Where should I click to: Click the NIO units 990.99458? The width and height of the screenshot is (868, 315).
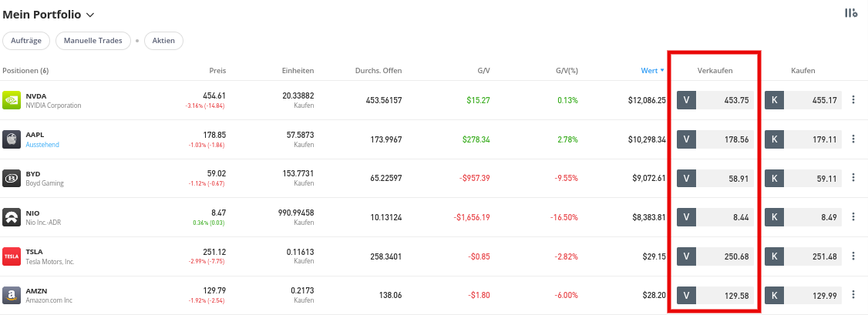(x=295, y=213)
